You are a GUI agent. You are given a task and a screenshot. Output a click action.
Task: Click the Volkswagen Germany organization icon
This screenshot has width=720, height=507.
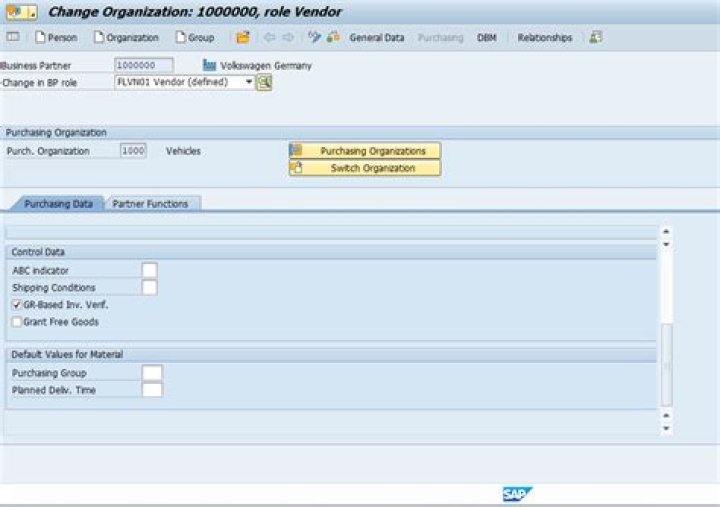pos(210,65)
